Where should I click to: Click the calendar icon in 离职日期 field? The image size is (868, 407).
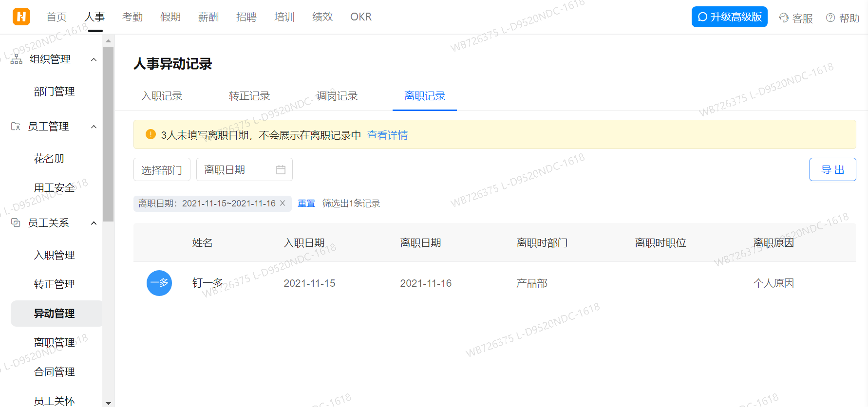tap(281, 169)
